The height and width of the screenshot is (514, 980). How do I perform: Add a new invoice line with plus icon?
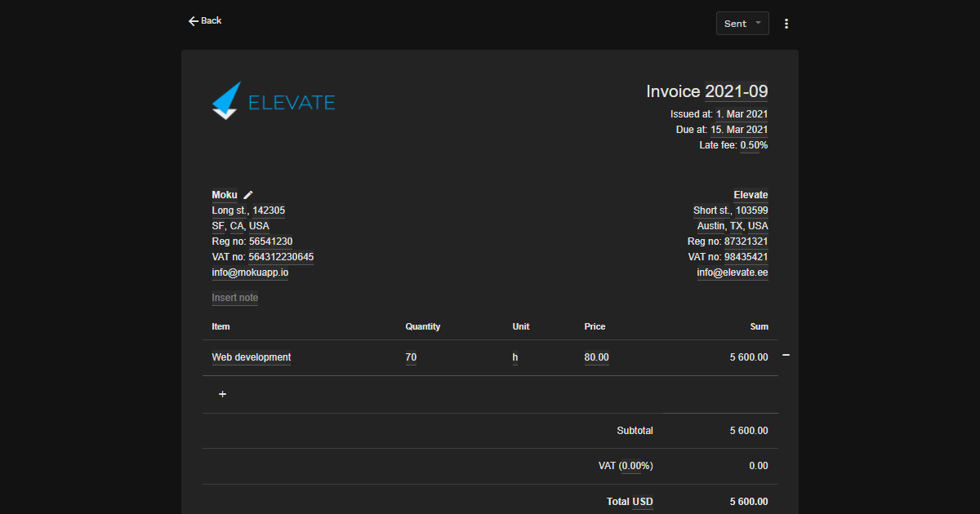pyautogui.click(x=222, y=394)
